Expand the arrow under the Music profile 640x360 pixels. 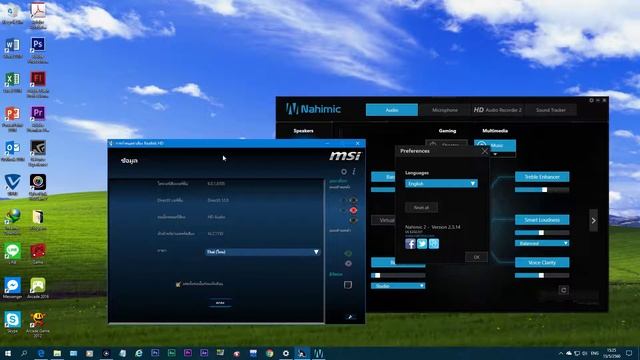coord(495,155)
